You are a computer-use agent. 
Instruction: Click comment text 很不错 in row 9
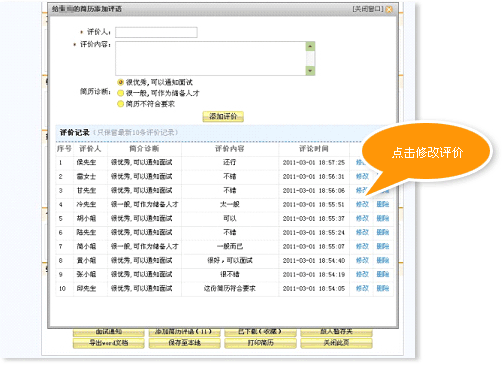pyautogui.click(x=230, y=274)
